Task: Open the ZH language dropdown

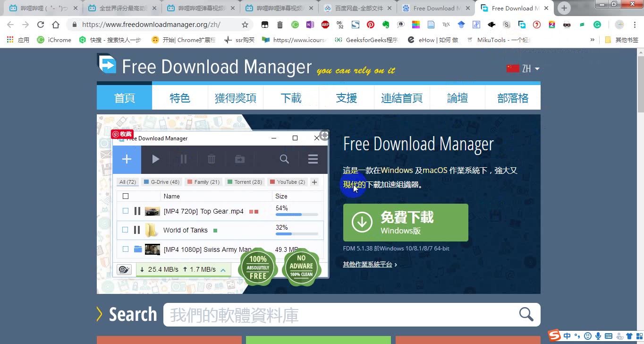Action: click(x=523, y=69)
